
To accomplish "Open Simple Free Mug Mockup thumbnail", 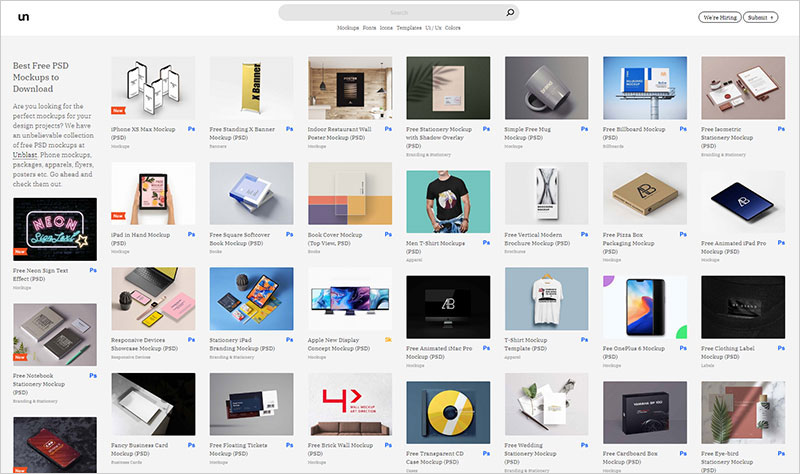I will click(x=546, y=88).
